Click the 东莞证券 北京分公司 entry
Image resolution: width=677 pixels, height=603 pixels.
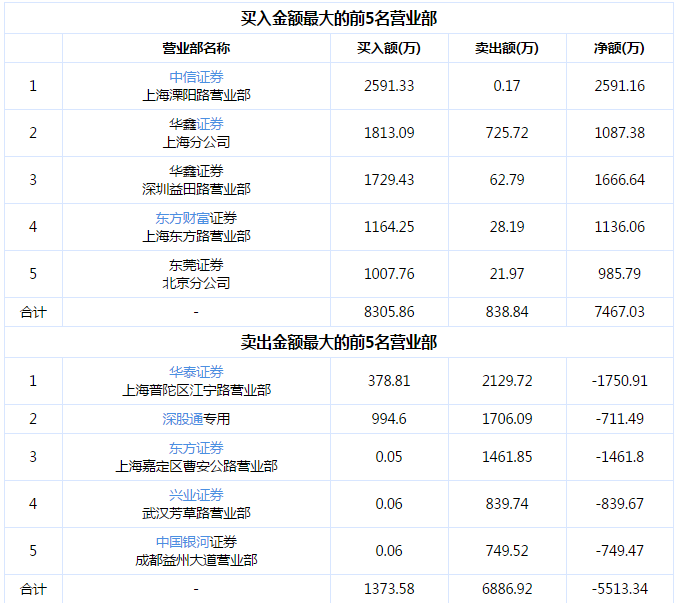click(196, 273)
